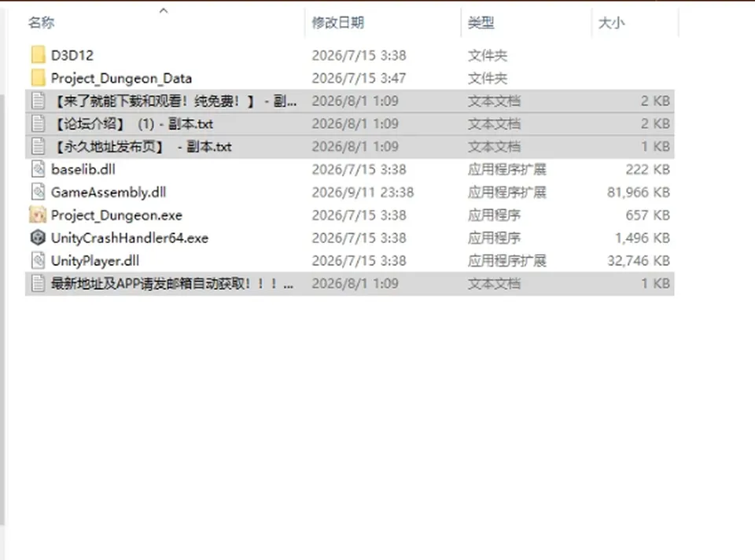Sort by the 大小 column header

click(612, 22)
